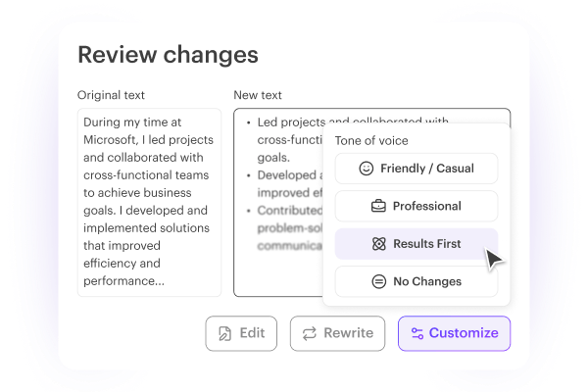
Task: Click the Tone of voice header
Action: 372,141
